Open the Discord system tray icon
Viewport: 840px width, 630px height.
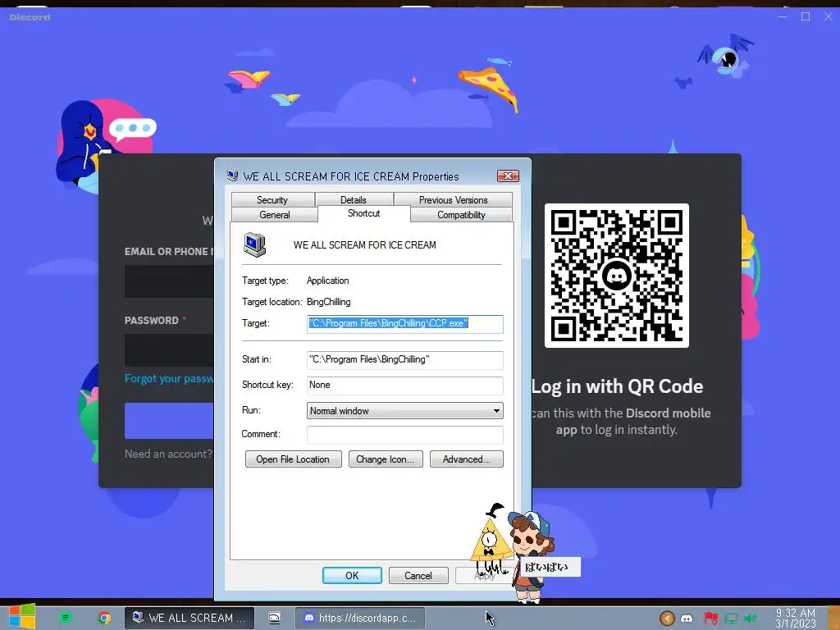pyautogui.click(x=687, y=619)
